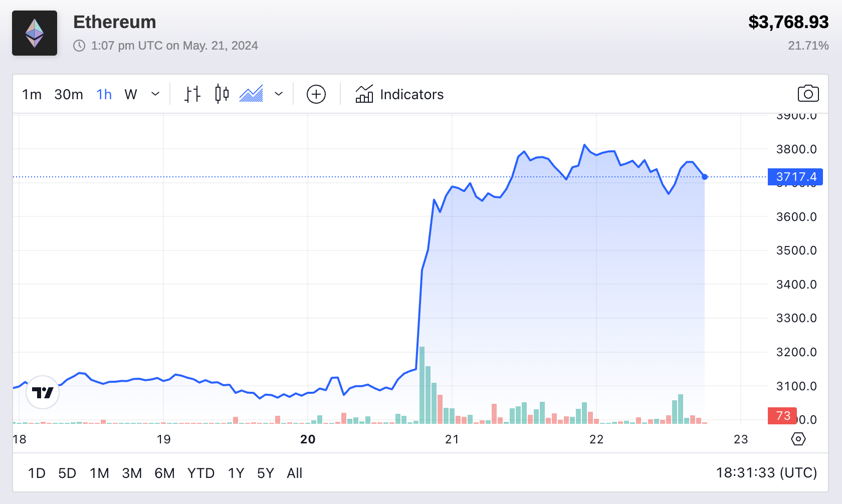
Task: Click the 3300.0 price axis label
Action: pyautogui.click(x=796, y=318)
